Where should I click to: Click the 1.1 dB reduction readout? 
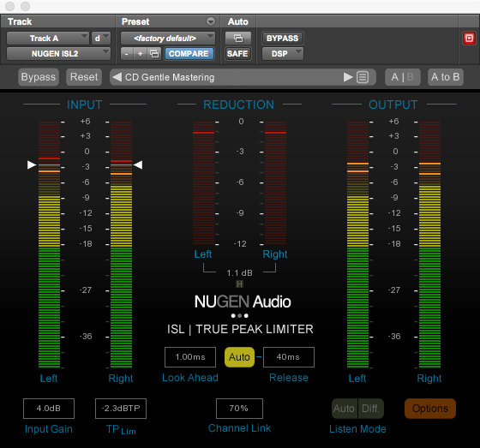click(239, 273)
